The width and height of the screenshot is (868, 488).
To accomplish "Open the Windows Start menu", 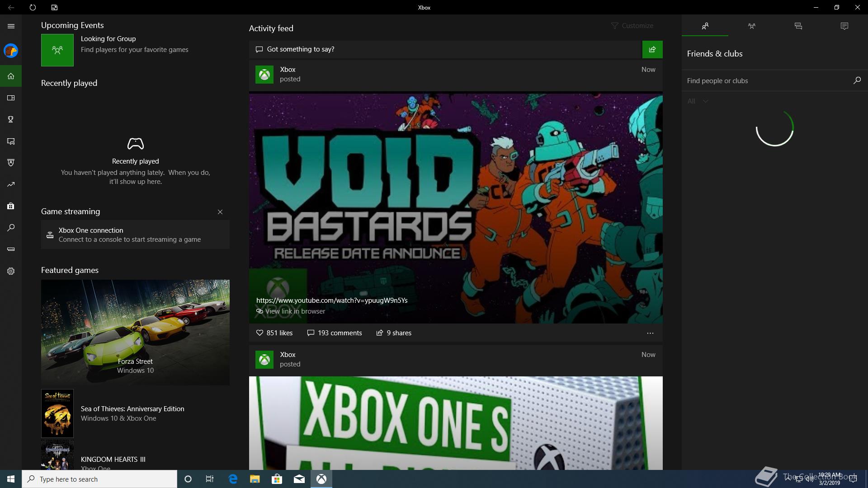I will 11,479.
